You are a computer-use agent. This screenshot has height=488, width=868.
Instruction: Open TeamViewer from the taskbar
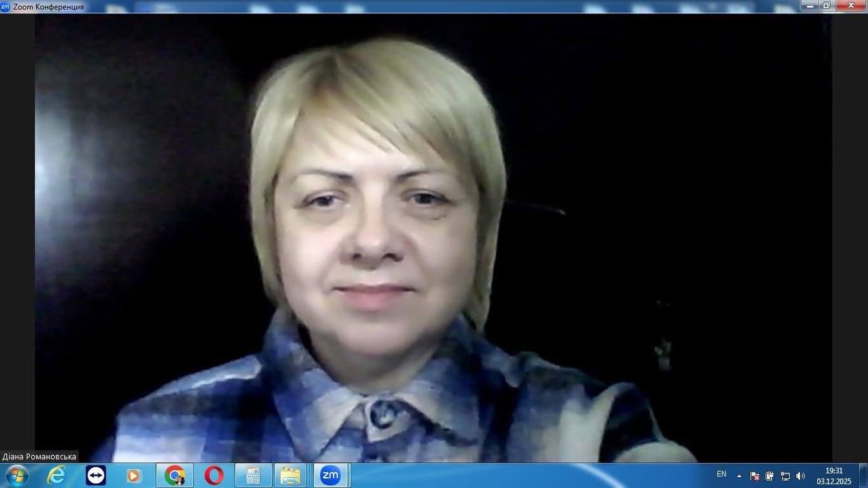(x=96, y=476)
